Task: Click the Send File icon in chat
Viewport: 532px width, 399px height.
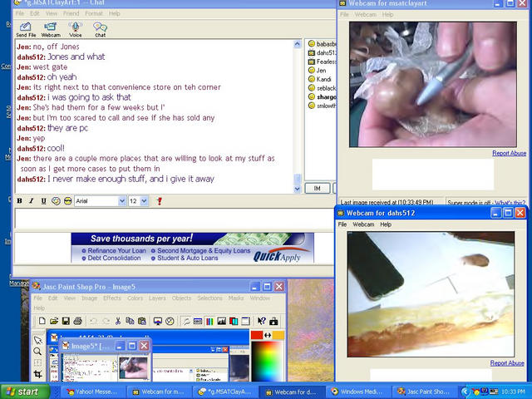Action: pos(26,29)
